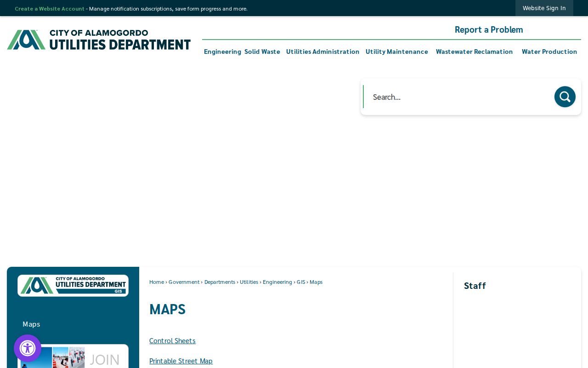The height and width of the screenshot is (368, 588).
Task: Open the Wastewater Reclamation menu
Action: [475, 52]
